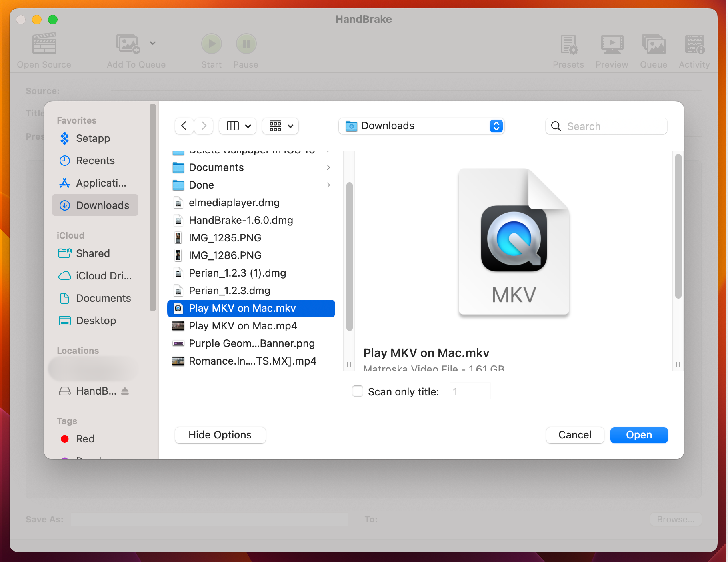Eject the HandBrake disk volume
The width and height of the screenshot is (728, 562).
click(125, 391)
